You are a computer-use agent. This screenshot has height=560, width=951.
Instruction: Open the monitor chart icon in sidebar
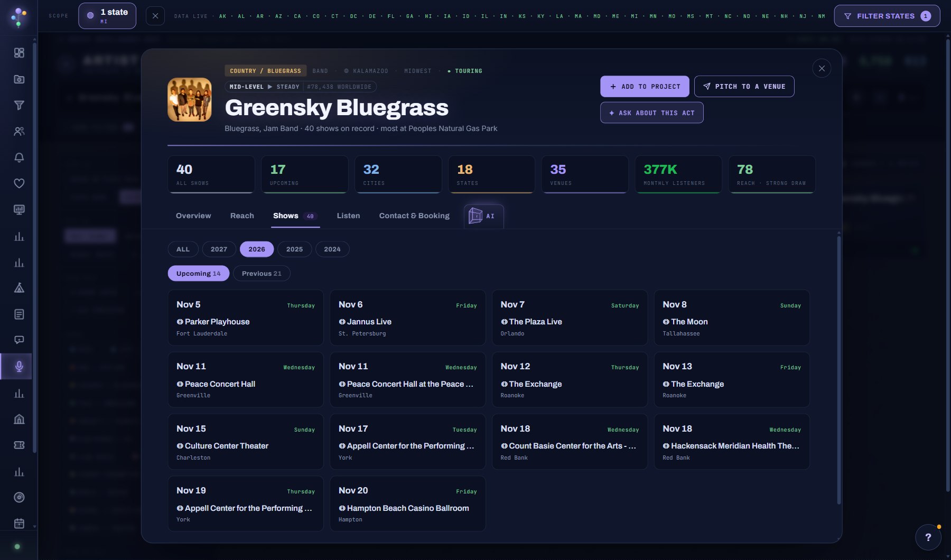(x=19, y=210)
